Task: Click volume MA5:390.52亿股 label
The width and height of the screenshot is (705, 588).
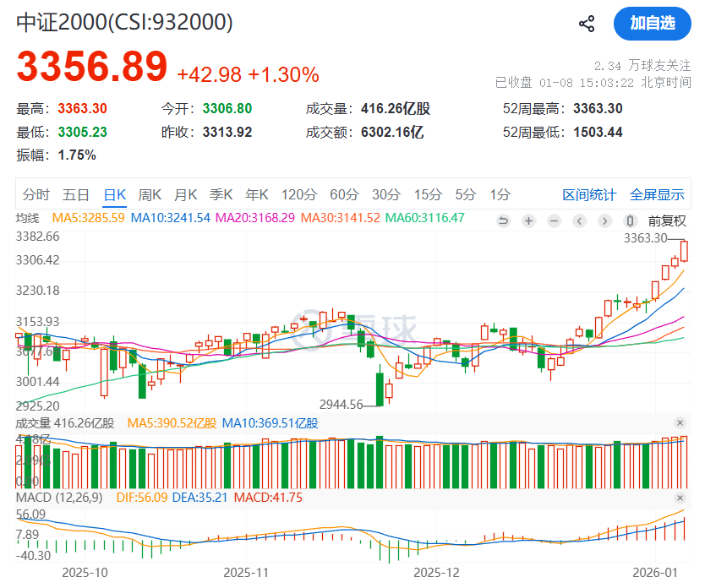Action: (172, 423)
